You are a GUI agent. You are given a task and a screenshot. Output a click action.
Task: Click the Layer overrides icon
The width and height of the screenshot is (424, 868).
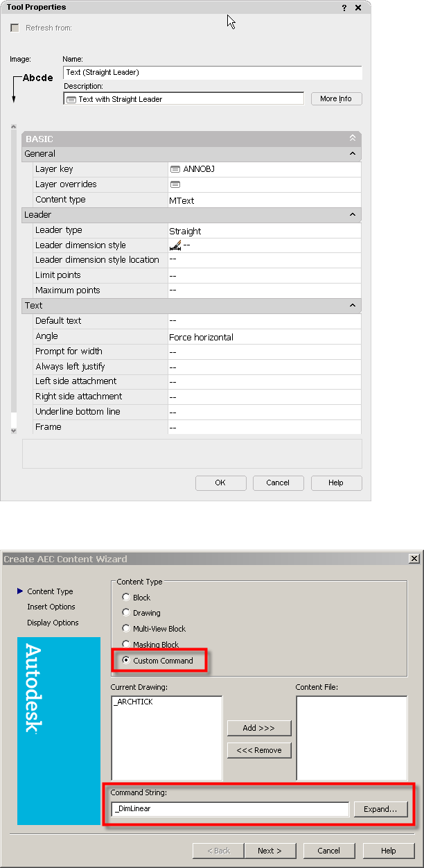[175, 184]
